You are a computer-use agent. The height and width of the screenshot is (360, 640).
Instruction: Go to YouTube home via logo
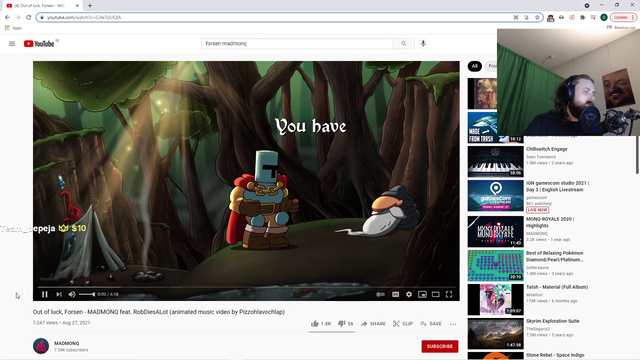click(39, 44)
